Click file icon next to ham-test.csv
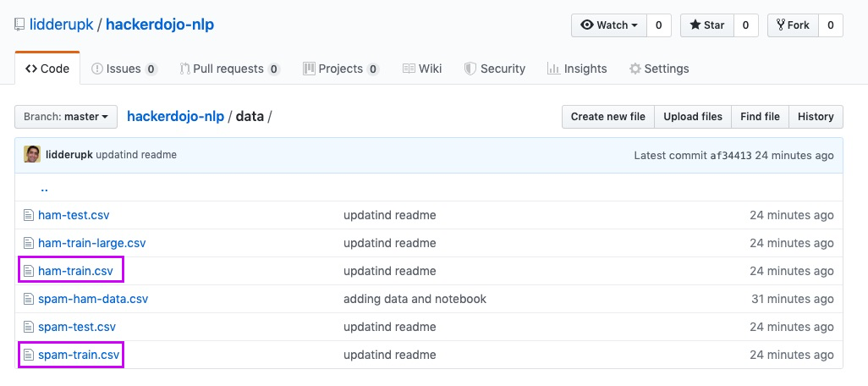Screen dimensions: 868x386 (29, 215)
